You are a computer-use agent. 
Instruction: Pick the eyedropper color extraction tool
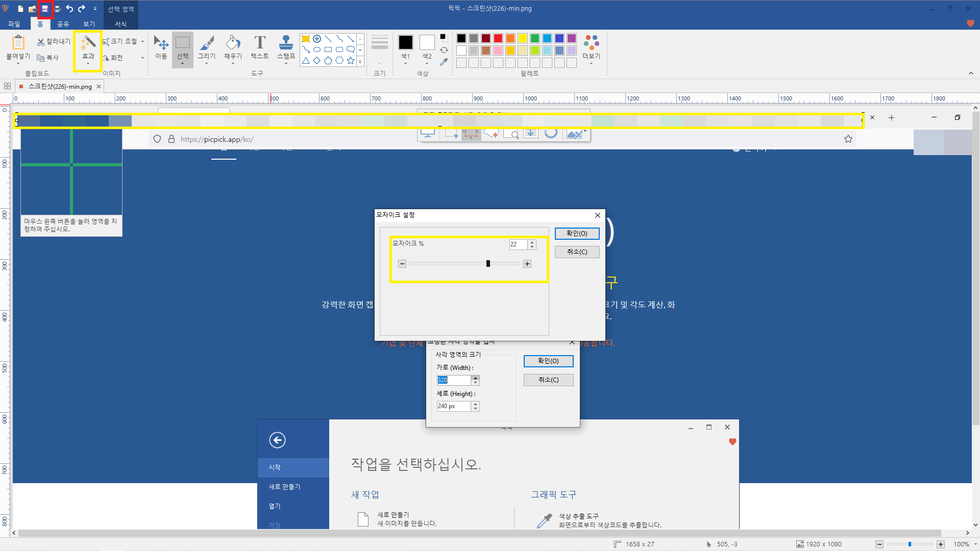[x=444, y=62]
